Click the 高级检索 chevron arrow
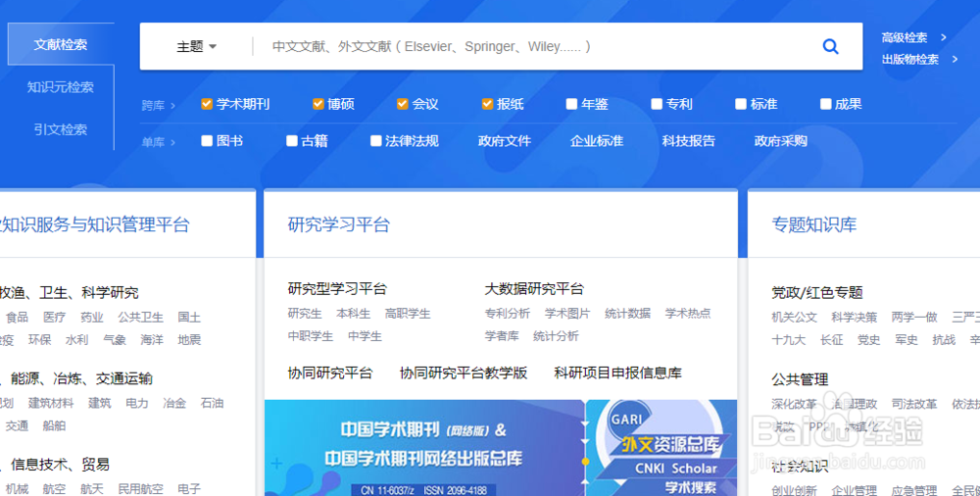 [x=943, y=37]
